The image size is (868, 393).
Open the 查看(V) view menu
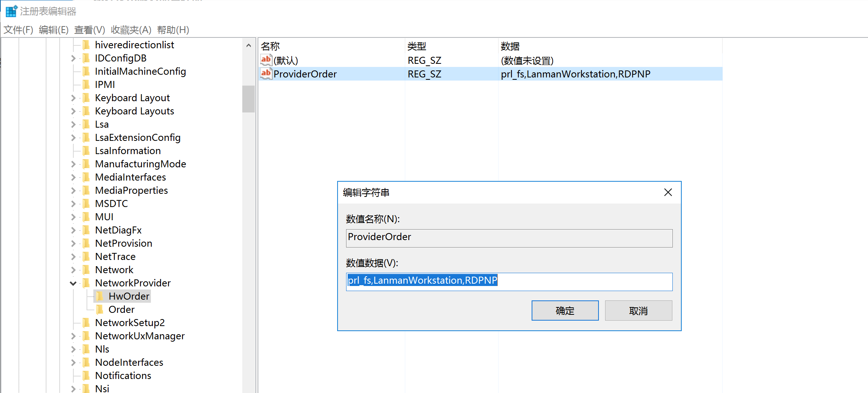click(89, 30)
